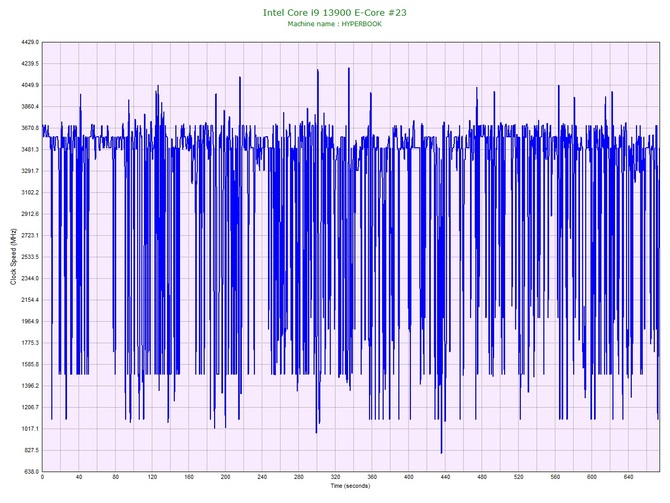Click the 0 mark on the time axis

(x=42, y=478)
